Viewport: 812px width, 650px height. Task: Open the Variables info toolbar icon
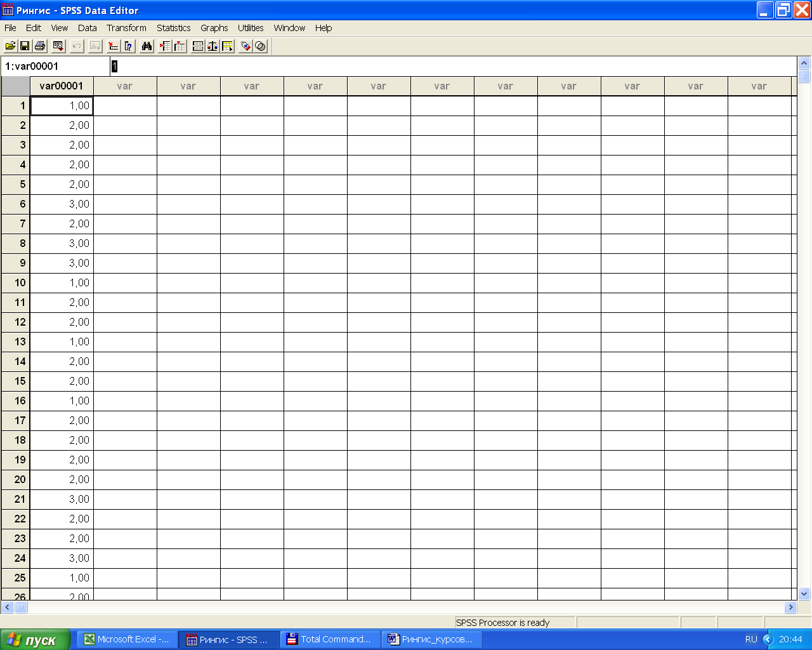coord(128,46)
